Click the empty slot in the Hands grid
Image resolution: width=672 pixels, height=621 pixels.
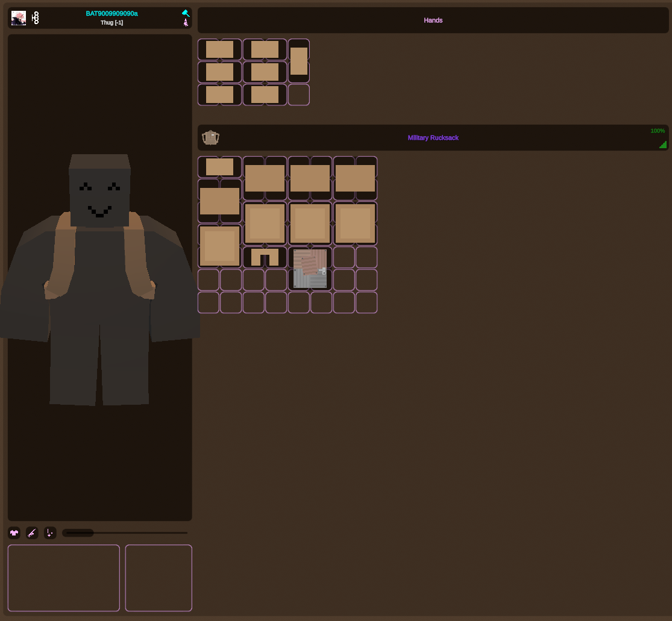point(299,95)
